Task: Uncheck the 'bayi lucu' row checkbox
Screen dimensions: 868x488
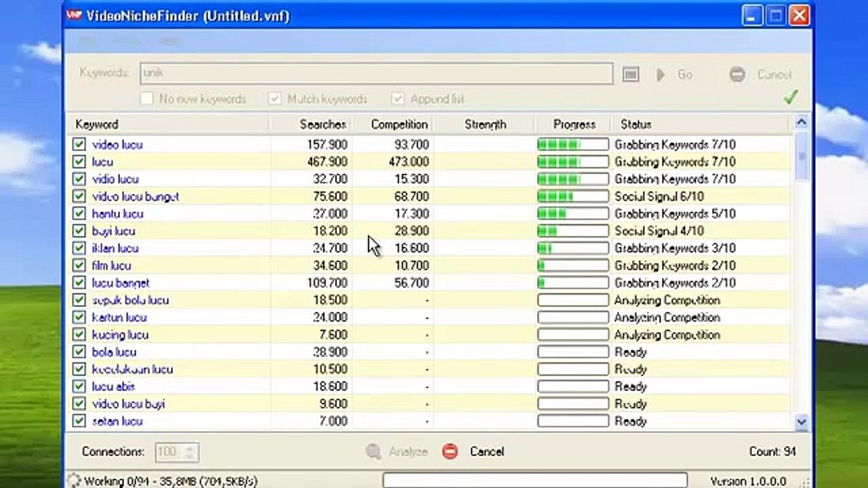Action: (79, 230)
